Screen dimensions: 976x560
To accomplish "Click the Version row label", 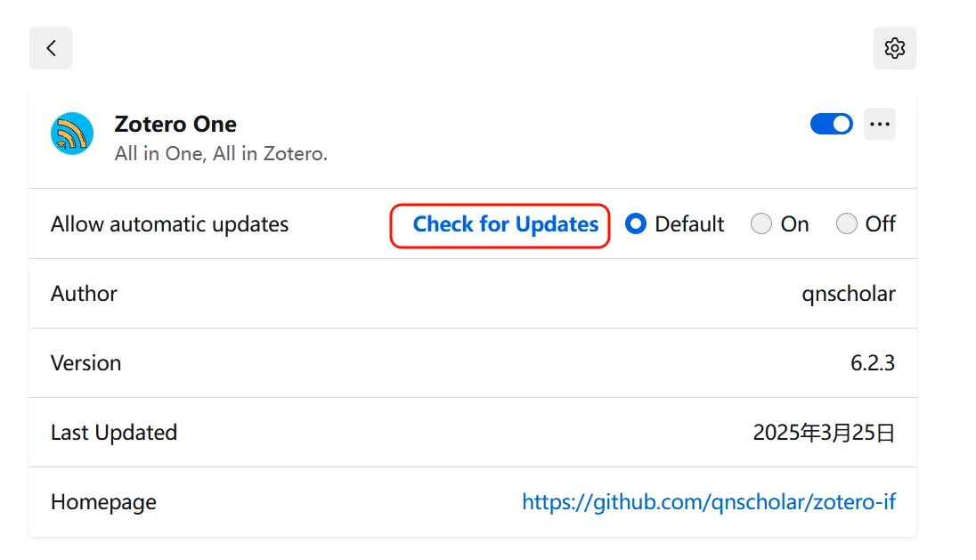I will point(85,362).
